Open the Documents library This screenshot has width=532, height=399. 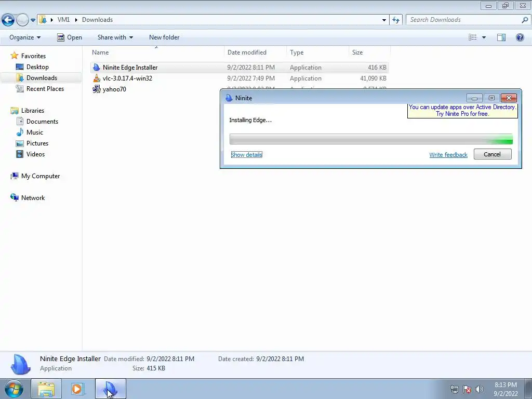point(42,122)
